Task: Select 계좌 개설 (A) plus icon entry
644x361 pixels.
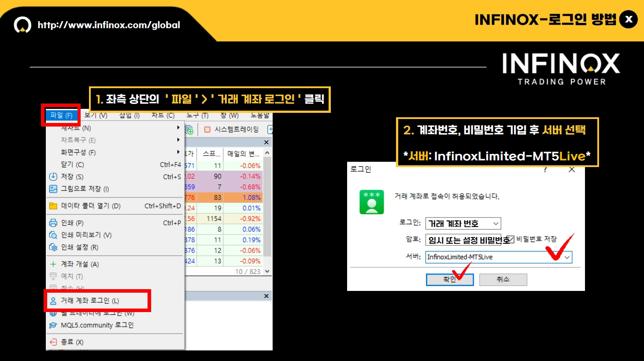Action: (x=115, y=264)
